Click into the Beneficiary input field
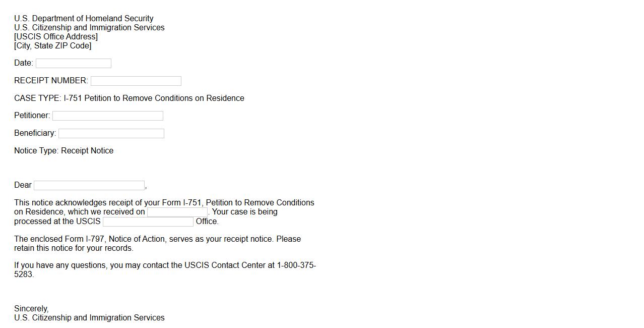 tap(111, 133)
